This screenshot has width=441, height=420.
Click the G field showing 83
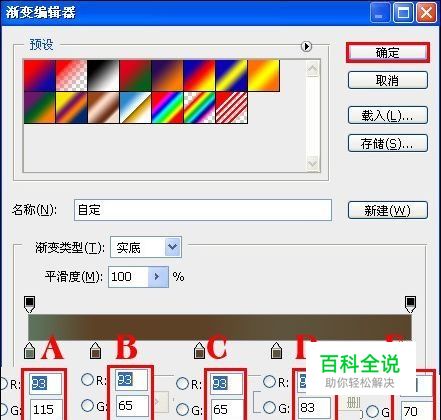pos(314,407)
